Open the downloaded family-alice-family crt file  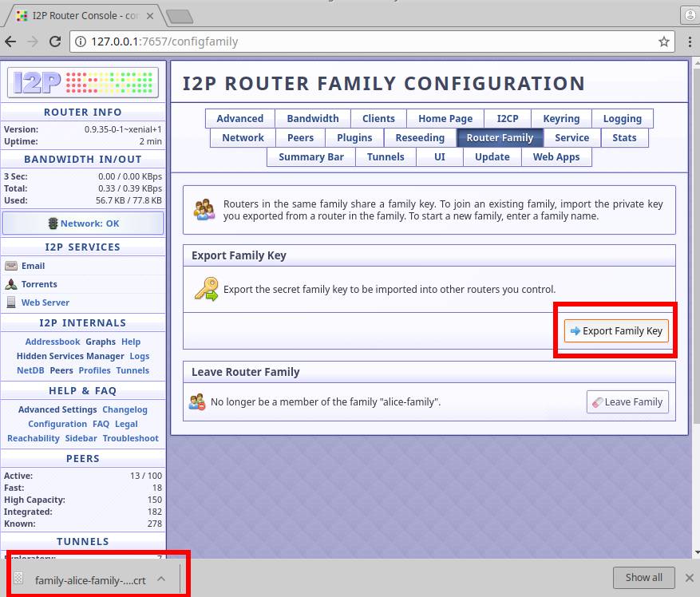point(89,580)
